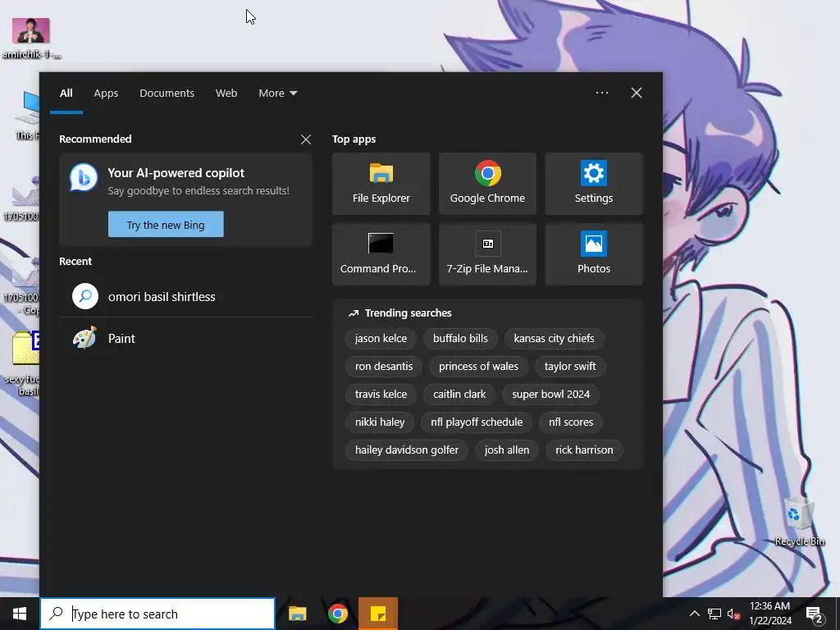This screenshot has height=630, width=840.
Task: Search trending topic hailey davidson golfer
Action: click(407, 450)
